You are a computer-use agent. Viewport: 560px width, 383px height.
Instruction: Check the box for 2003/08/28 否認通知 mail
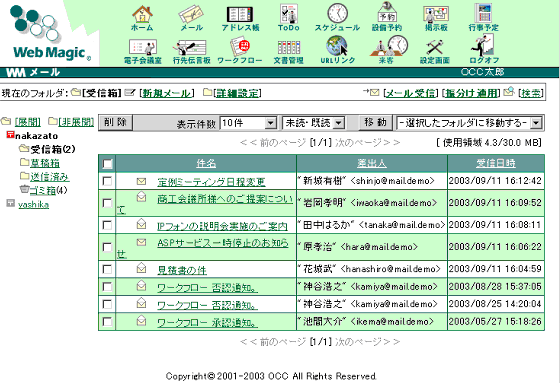107,287
